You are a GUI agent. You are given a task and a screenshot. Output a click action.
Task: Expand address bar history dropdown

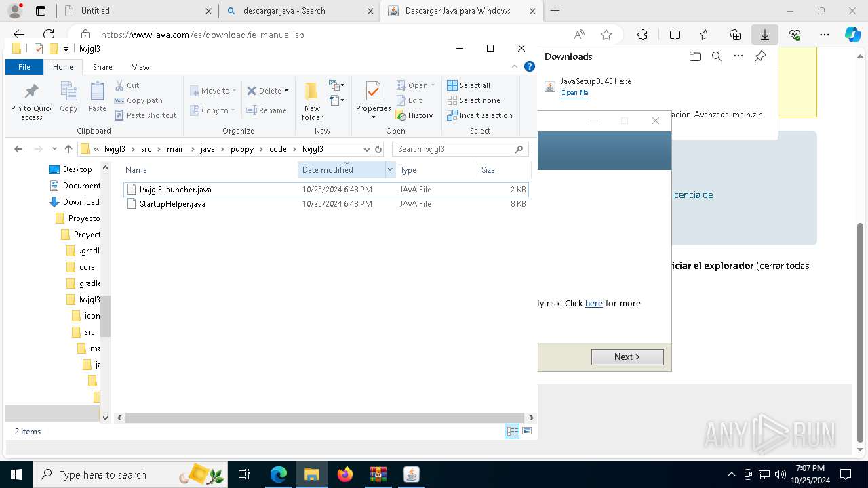[367, 149]
